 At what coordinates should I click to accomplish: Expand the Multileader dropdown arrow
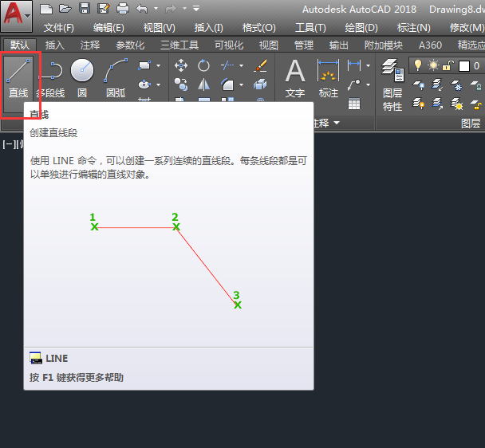368,84
